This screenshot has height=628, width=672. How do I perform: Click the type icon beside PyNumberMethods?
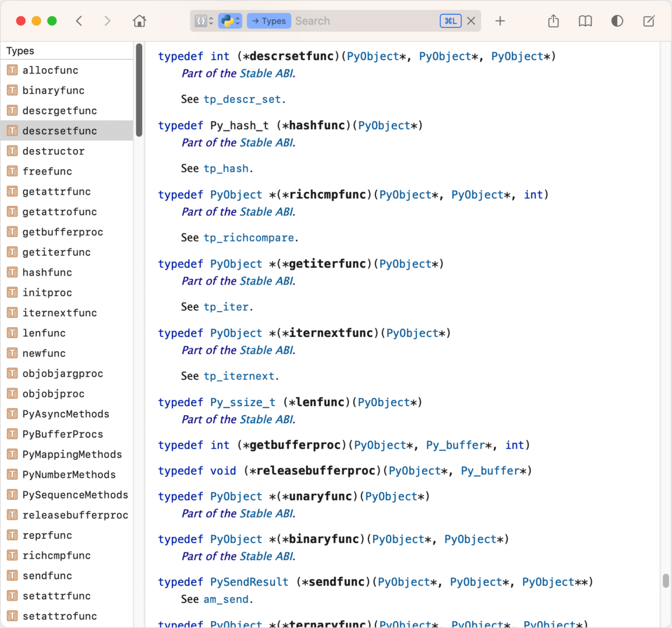[x=12, y=475]
